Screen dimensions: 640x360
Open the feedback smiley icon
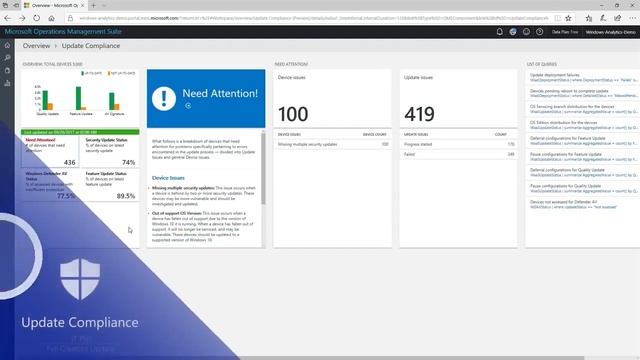point(527,31)
